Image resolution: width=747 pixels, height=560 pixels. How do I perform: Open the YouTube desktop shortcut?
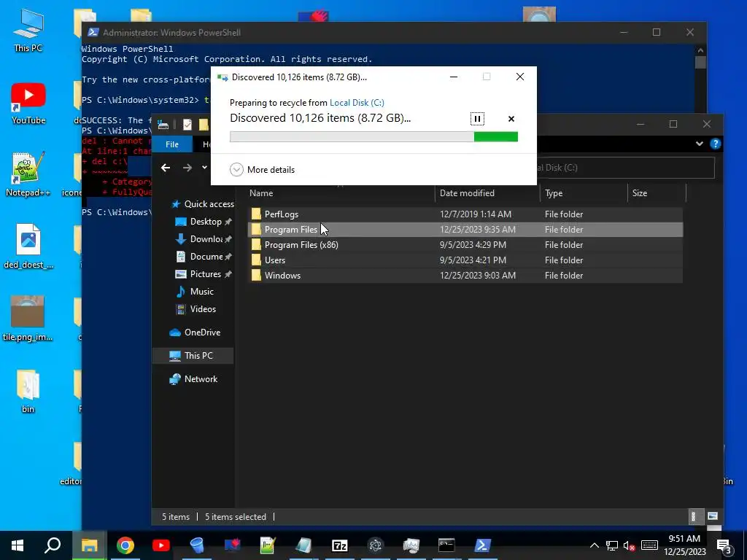tap(28, 103)
